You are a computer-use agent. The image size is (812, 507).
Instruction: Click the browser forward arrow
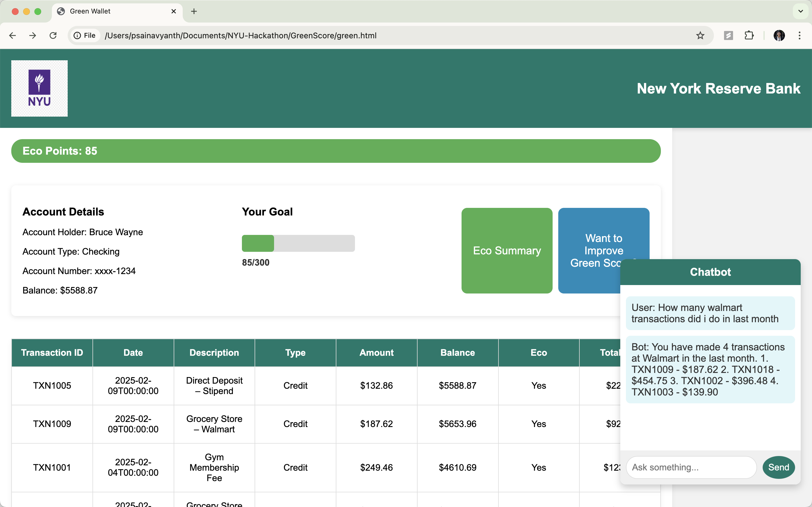(32, 35)
